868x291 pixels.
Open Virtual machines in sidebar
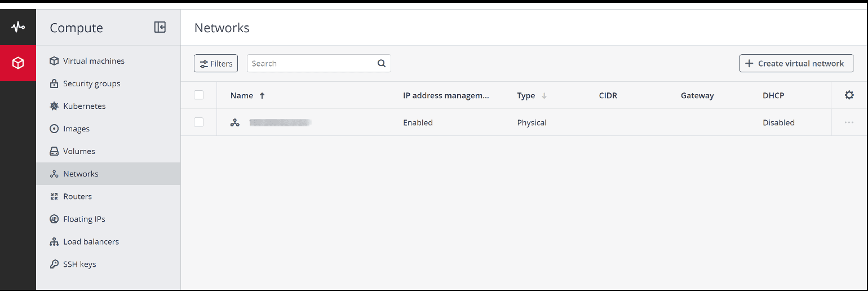coord(94,61)
